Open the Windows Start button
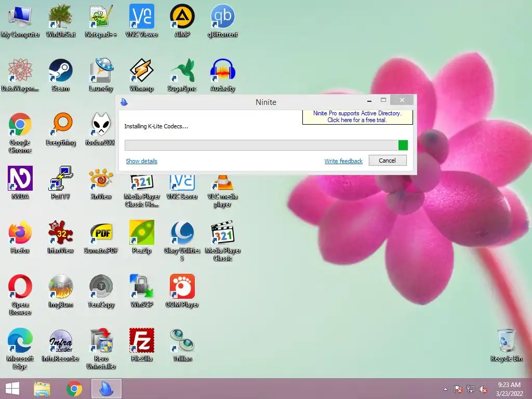The width and height of the screenshot is (532, 399). 12,389
